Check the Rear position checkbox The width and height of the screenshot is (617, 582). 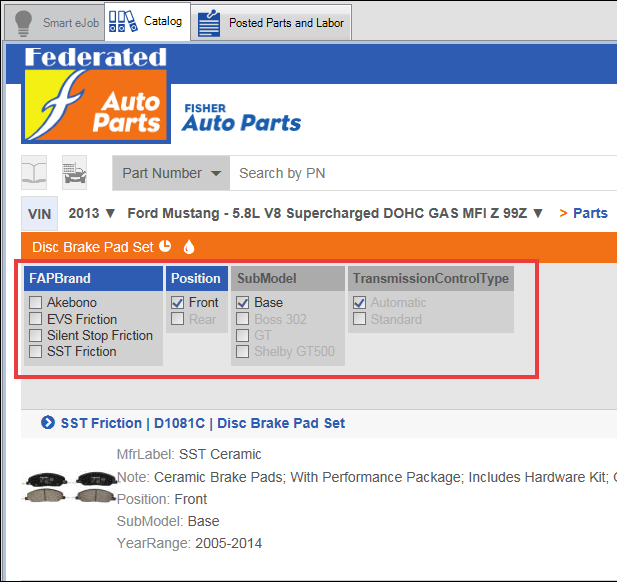point(177,319)
